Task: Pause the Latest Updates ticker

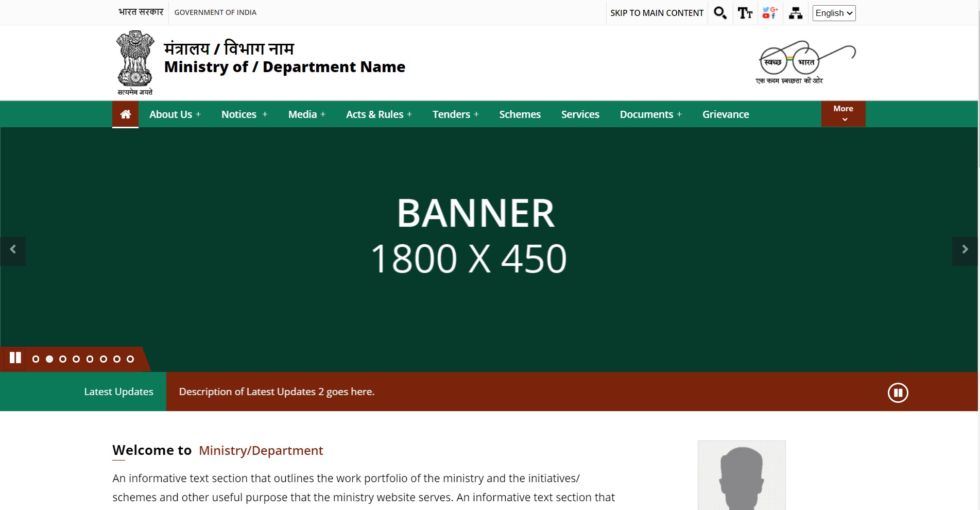Action: coord(898,393)
